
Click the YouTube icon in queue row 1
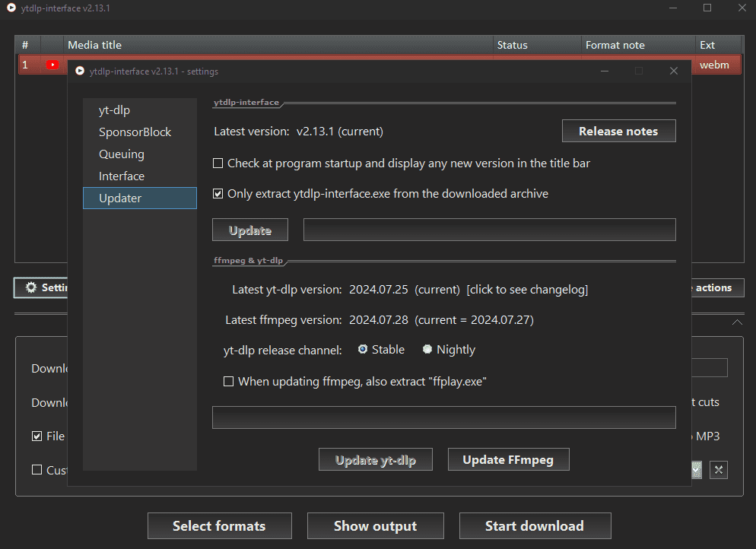coord(52,65)
